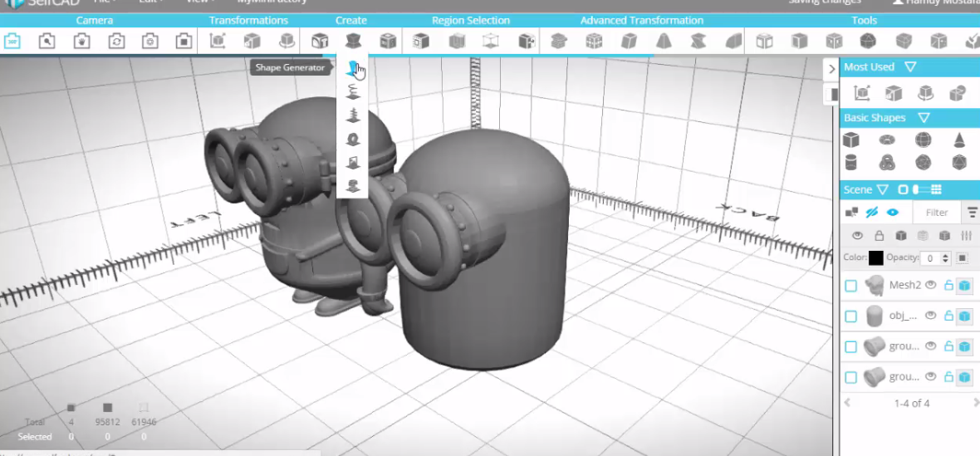Open the Scene sort options menu beside Filter
This screenshot has height=456, width=980.
pos(972,213)
